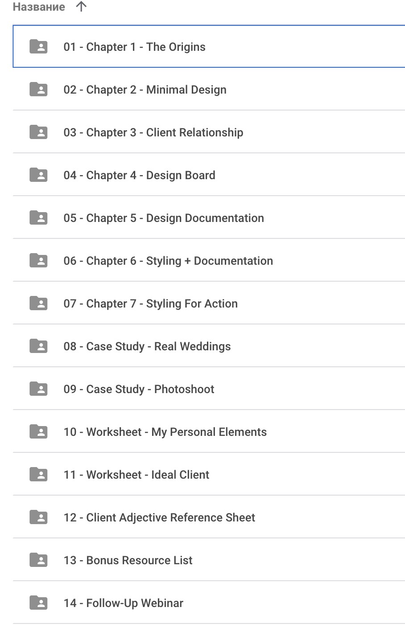
Task: Click the Design Board folder icon
Action: coord(38,175)
